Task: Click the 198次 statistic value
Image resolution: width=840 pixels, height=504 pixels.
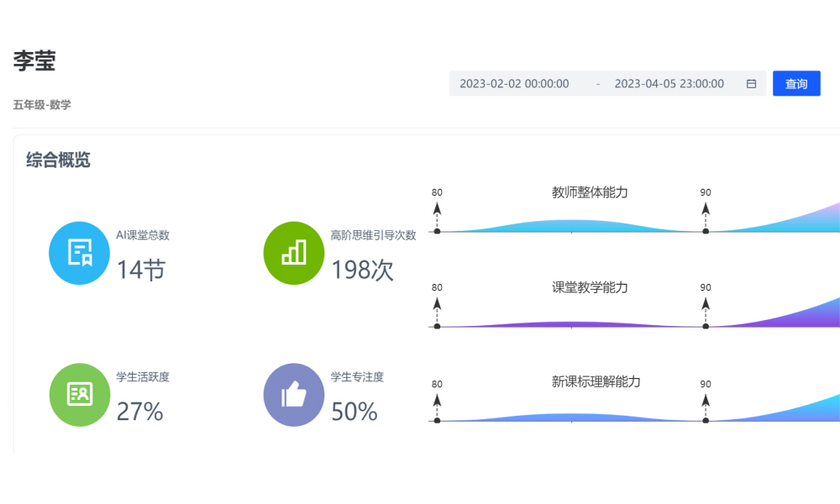Action: [x=362, y=270]
